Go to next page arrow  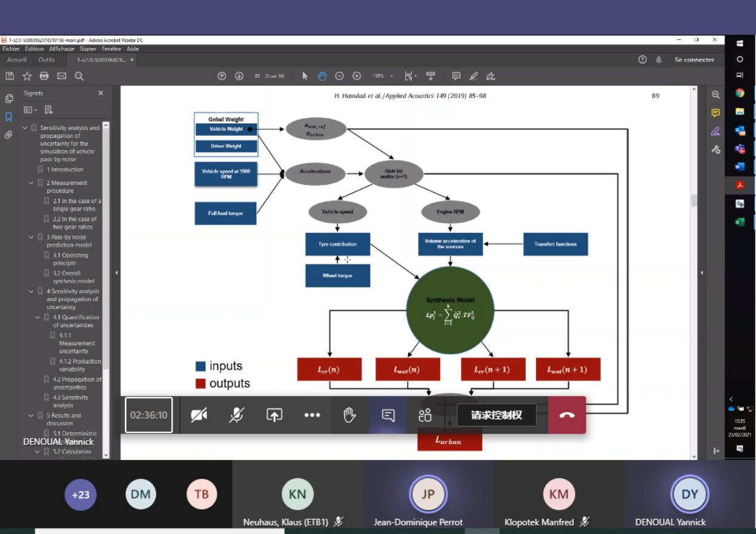pyautogui.click(x=239, y=76)
